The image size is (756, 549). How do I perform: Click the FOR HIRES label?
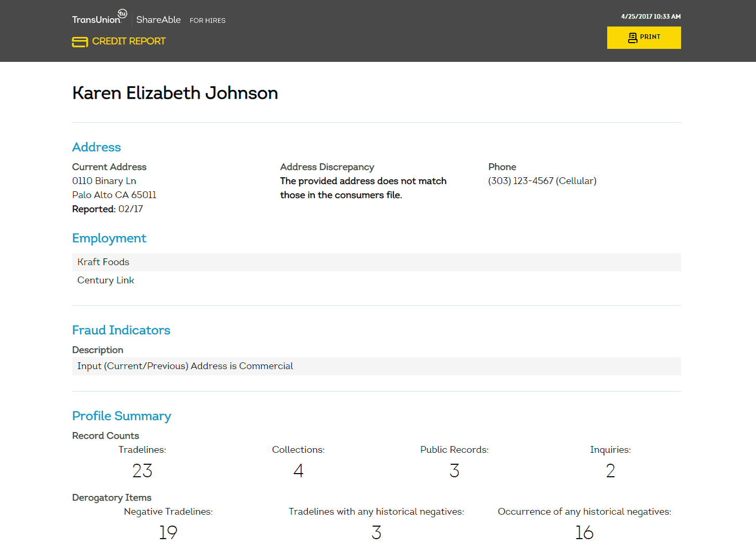click(x=207, y=20)
